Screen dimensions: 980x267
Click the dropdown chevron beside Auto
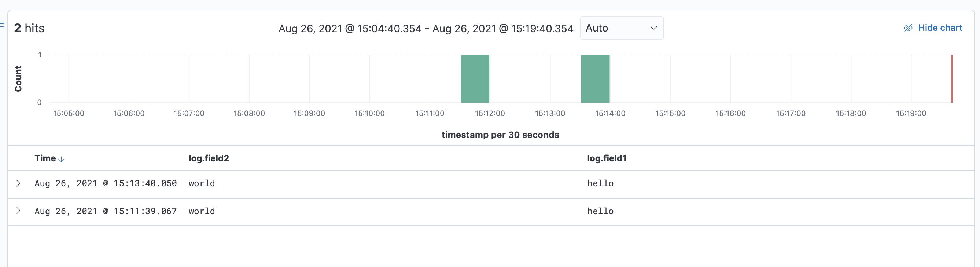(x=653, y=28)
